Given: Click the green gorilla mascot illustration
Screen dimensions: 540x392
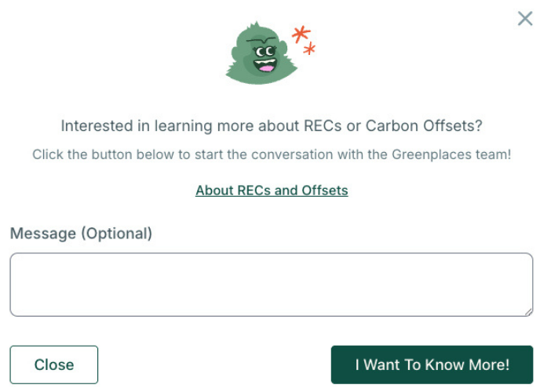Looking at the screenshot, I should pyautogui.click(x=261, y=53).
